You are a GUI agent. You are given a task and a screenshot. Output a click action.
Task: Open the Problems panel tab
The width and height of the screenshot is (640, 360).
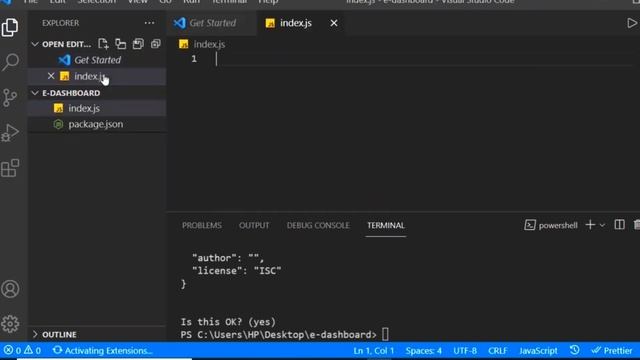[x=202, y=225]
